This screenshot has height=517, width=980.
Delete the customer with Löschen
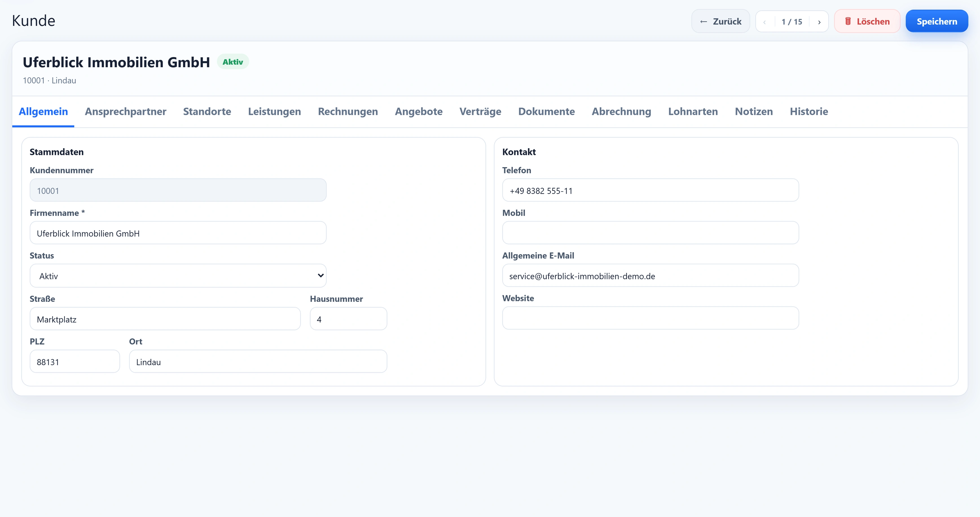(x=867, y=21)
